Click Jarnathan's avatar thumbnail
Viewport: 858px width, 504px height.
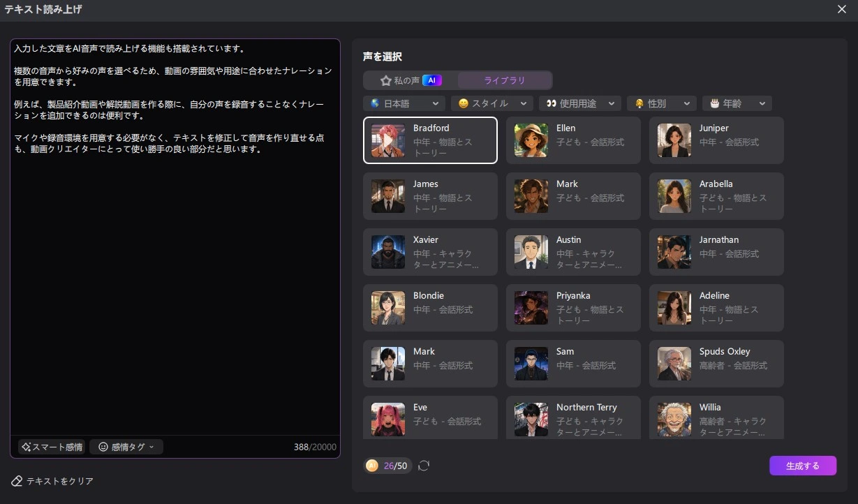(x=674, y=252)
